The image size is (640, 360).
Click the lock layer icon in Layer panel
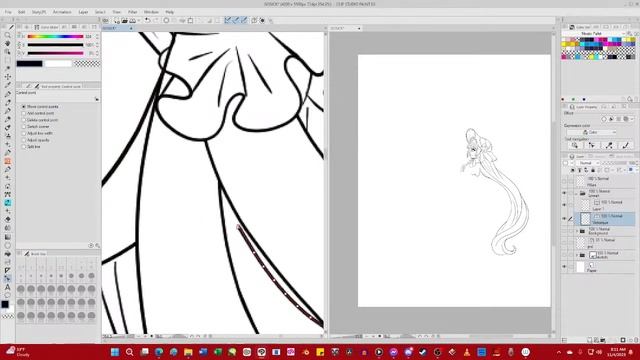(593, 170)
